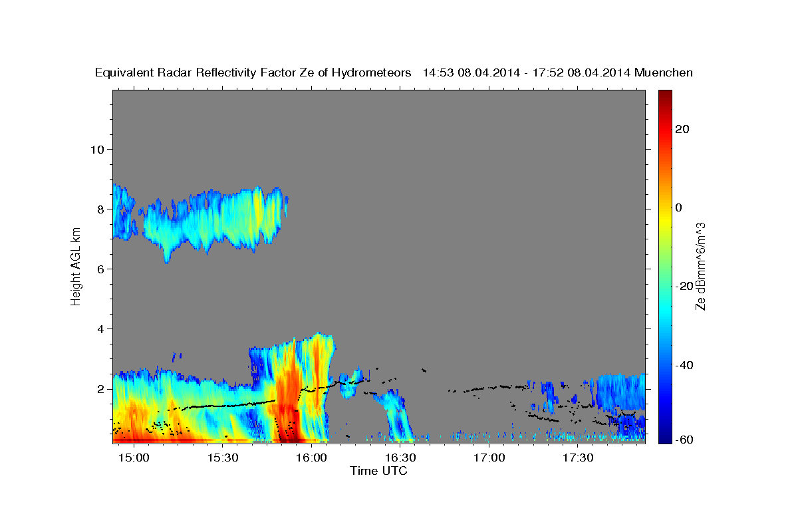Click the '-40' colorbar tick value

(684, 365)
